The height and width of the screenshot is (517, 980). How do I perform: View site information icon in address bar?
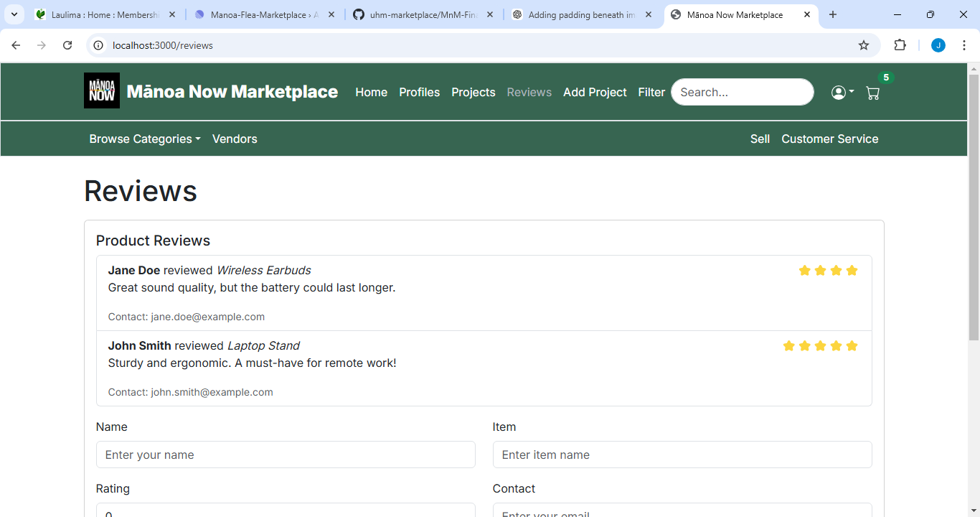pos(98,45)
